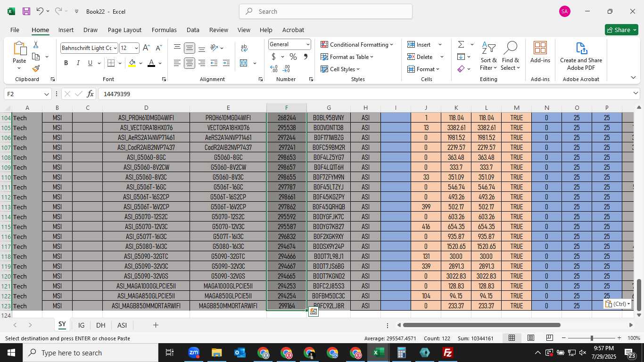This screenshot has height=362, width=644.
Task: Switch to the Formulas tab
Action: tap(164, 30)
